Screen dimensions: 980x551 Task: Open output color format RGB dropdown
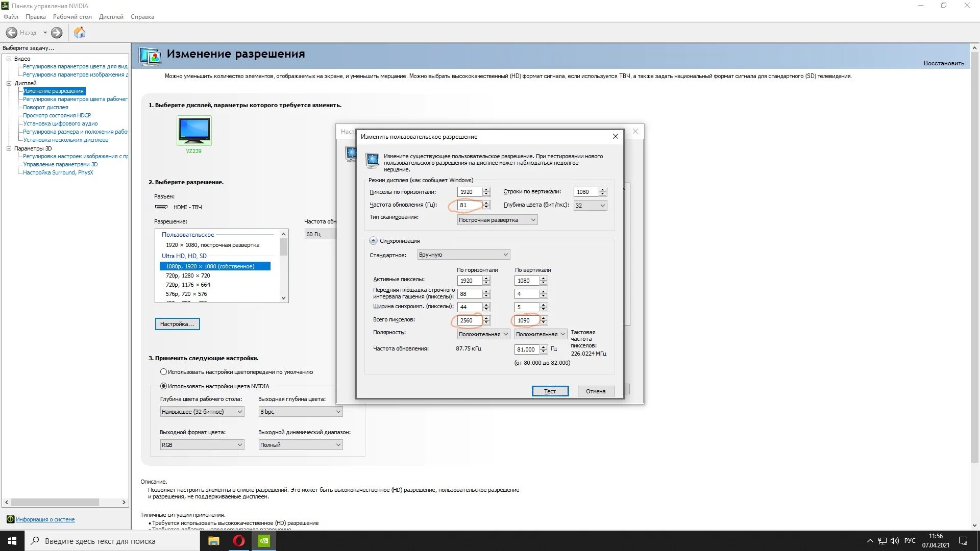(202, 445)
